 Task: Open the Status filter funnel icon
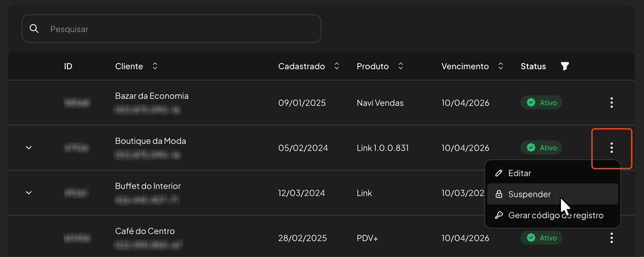coord(565,66)
